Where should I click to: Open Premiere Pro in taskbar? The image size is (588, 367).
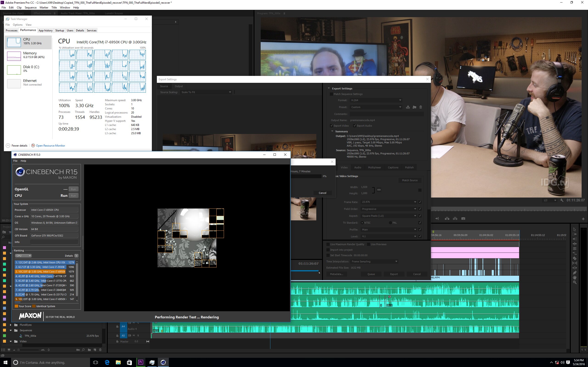141,362
